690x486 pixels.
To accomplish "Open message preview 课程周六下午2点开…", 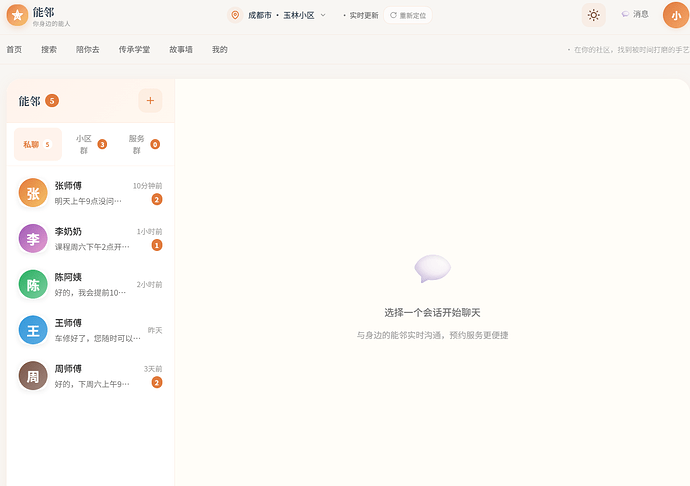I will pyautogui.click(x=92, y=247).
